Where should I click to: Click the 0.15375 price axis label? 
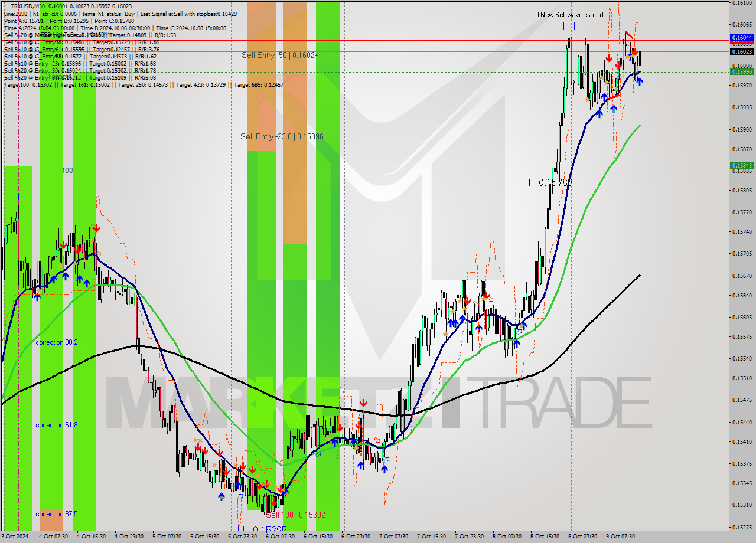point(742,463)
